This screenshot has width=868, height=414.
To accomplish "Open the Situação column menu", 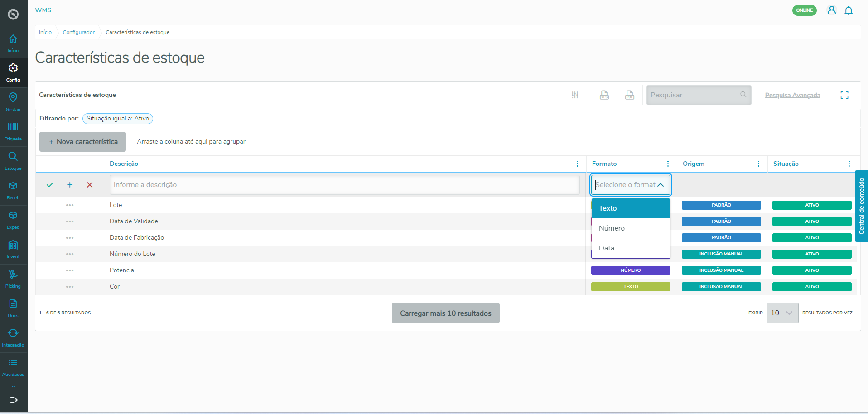I will pos(849,164).
